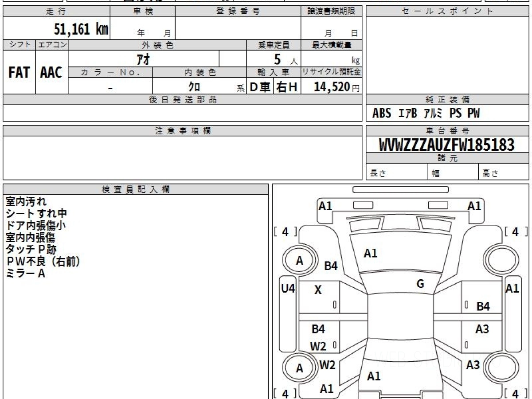Click the カラーNo. header
532x399 pixels.
(x=110, y=72)
